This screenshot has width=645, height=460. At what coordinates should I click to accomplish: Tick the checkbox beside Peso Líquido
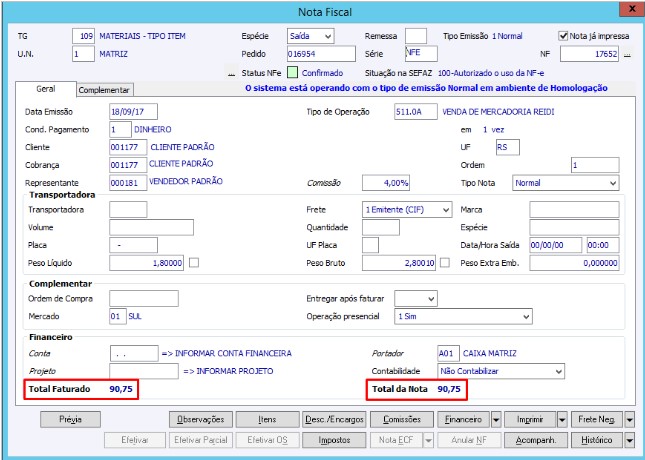tap(194, 263)
